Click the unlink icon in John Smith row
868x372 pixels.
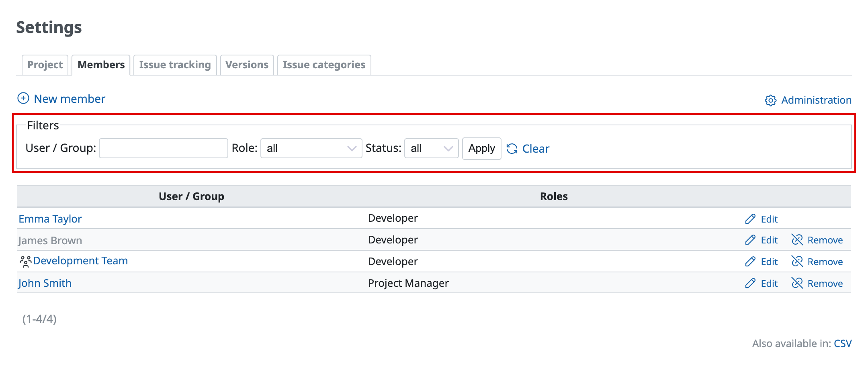[797, 283]
